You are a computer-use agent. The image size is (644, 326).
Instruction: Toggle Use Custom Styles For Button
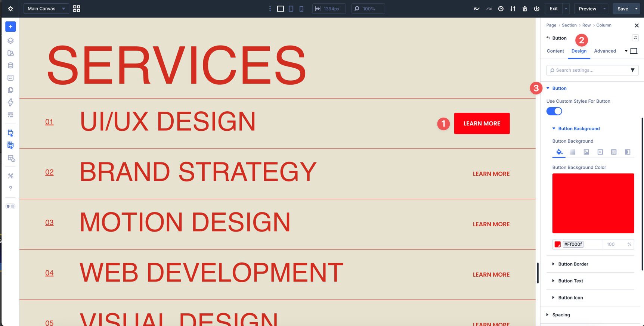pyautogui.click(x=554, y=111)
